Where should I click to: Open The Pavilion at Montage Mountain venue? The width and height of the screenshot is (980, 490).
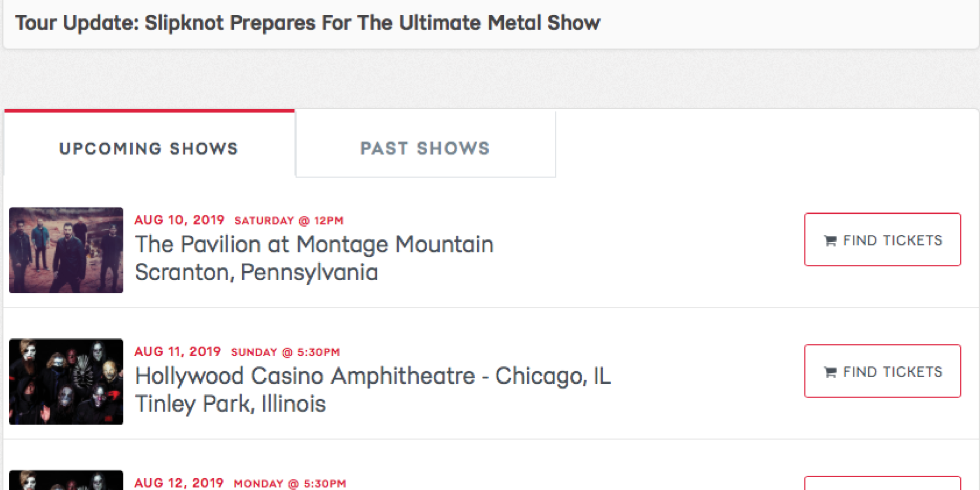[314, 244]
